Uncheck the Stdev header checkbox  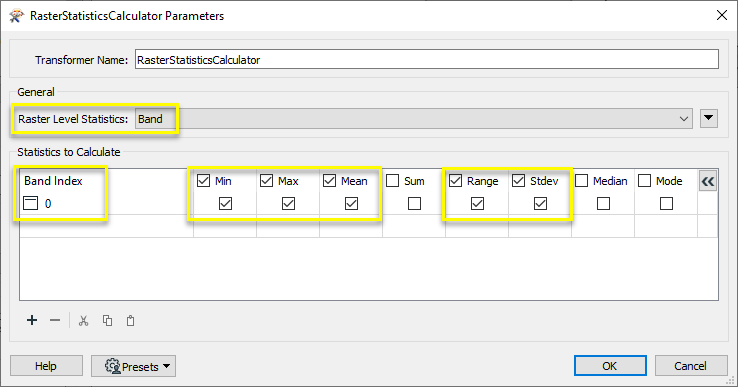[519, 181]
